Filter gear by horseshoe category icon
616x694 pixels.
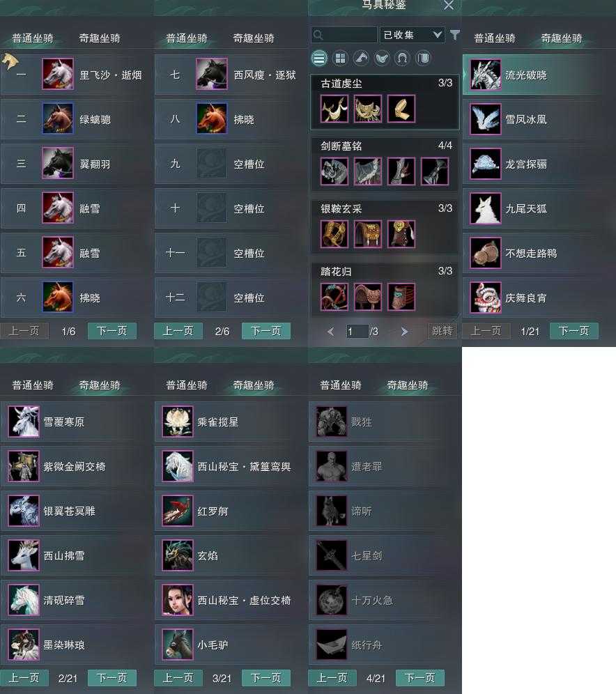[x=402, y=59]
